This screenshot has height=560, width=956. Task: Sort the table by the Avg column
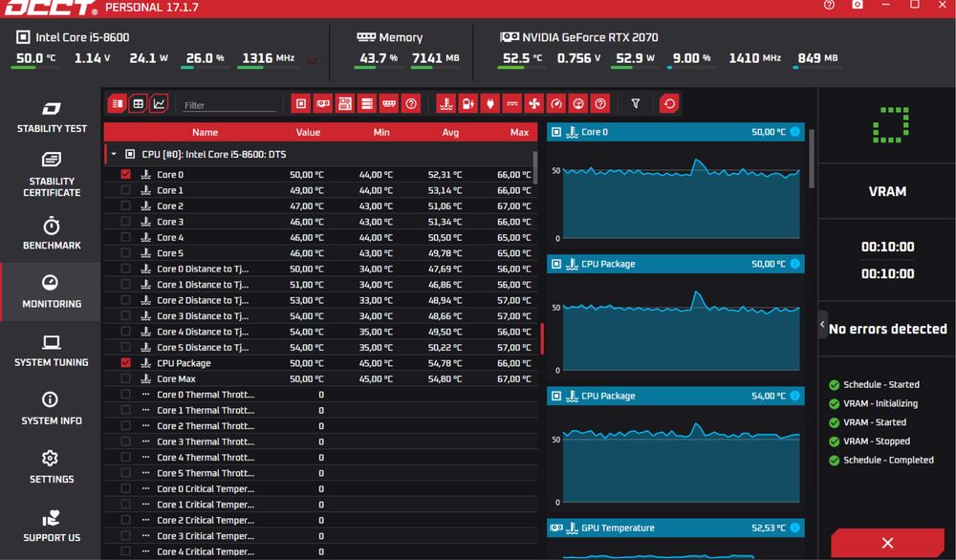click(450, 132)
